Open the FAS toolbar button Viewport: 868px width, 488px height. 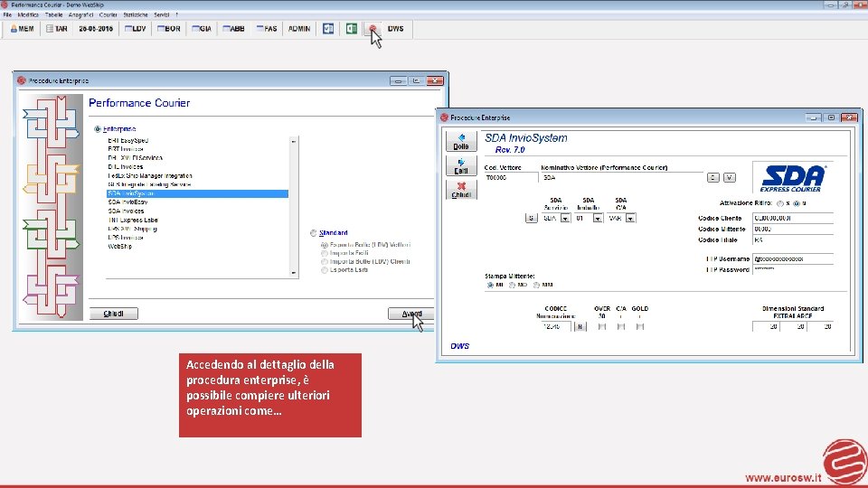267,29
